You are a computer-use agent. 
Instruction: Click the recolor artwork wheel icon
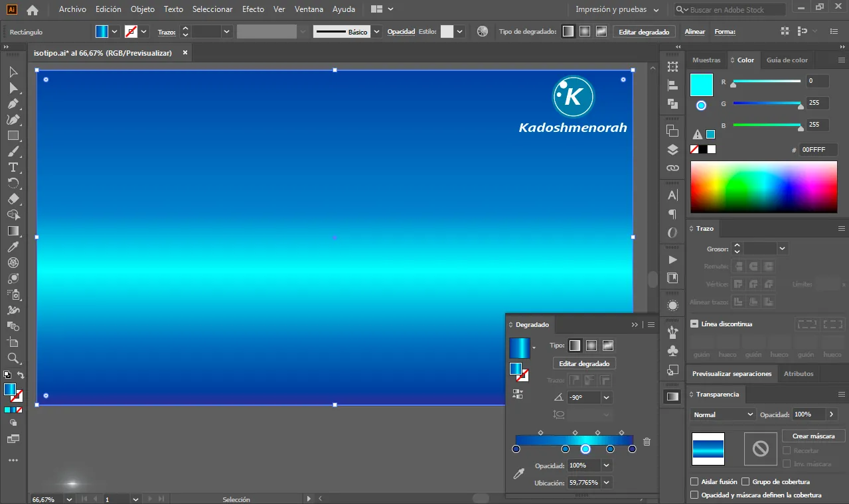pos(483,31)
